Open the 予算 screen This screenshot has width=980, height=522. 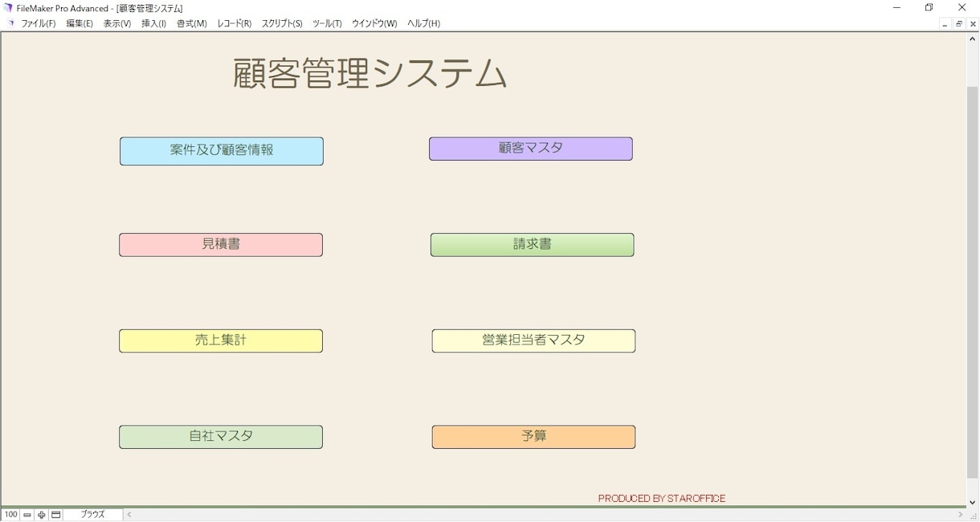tap(533, 437)
